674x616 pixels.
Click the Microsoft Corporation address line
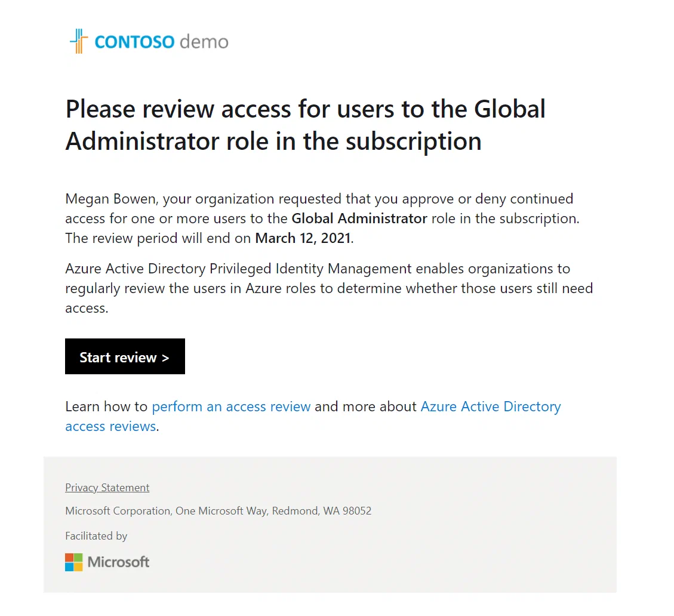tap(218, 511)
